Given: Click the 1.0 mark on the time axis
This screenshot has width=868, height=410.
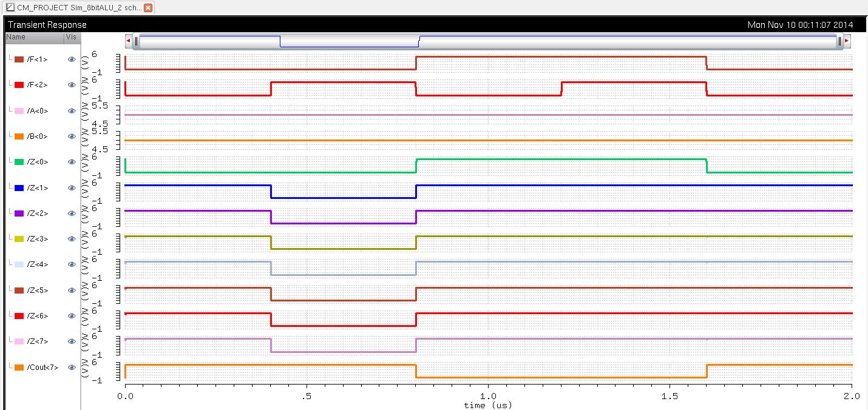Looking at the screenshot, I should 488,395.
